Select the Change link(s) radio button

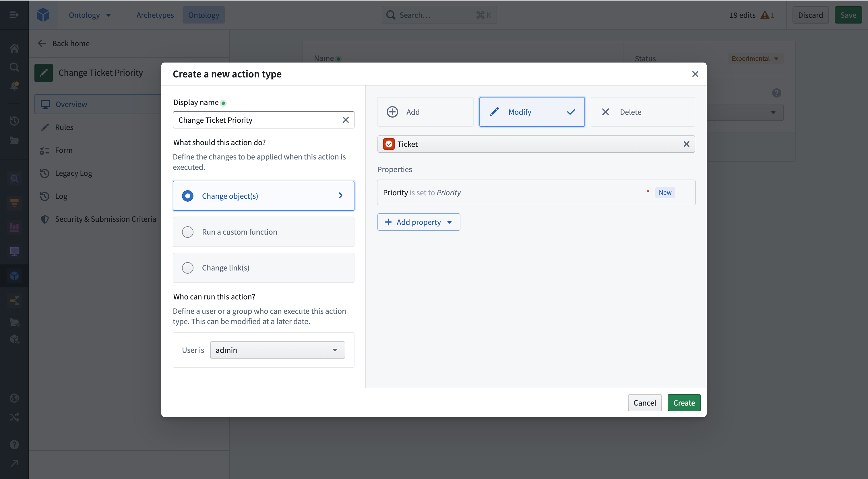(188, 267)
